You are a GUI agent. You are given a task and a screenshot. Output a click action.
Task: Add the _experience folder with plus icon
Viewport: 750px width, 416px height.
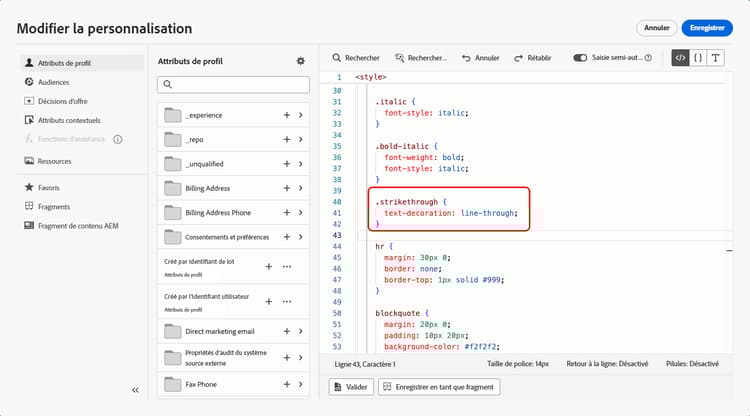(287, 115)
